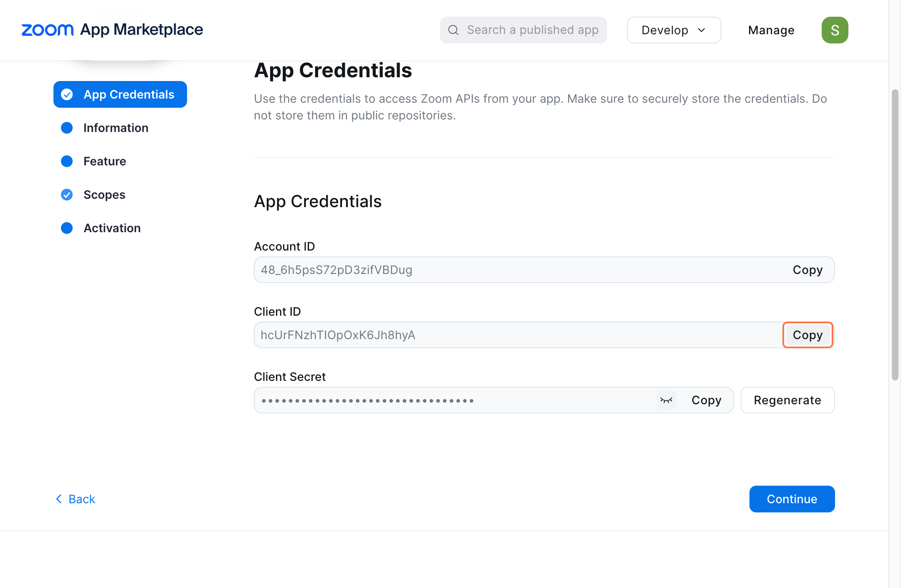Select the App Credentials sidebar step
901x588 pixels.
point(120,94)
